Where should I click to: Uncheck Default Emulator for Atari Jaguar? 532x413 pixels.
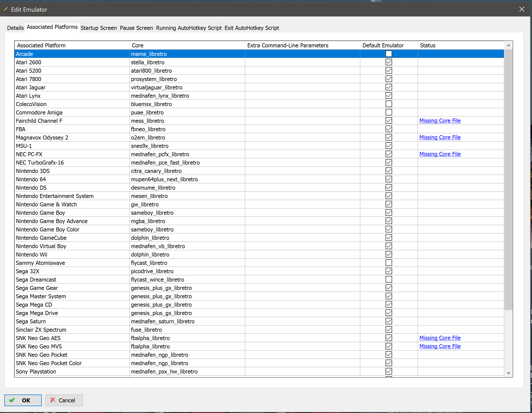389,87
